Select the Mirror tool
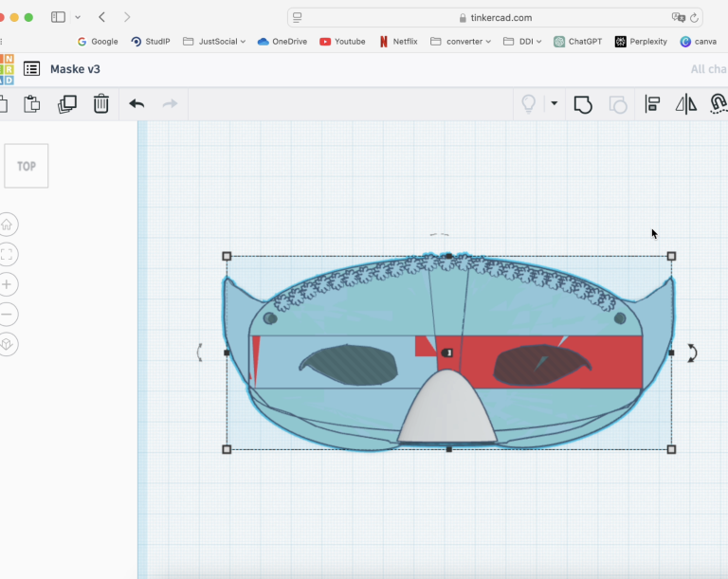The width and height of the screenshot is (728, 579). point(685,104)
